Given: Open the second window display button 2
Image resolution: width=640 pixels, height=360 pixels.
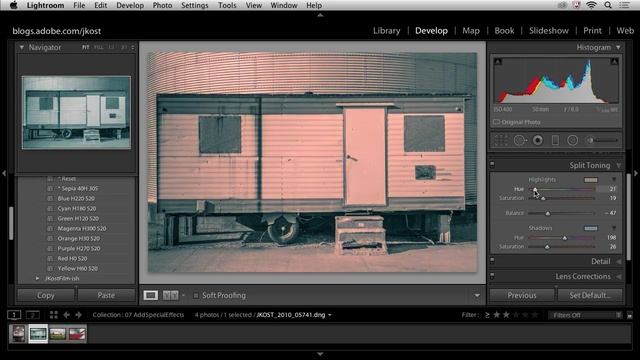Looking at the screenshot, I should (33, 315).
